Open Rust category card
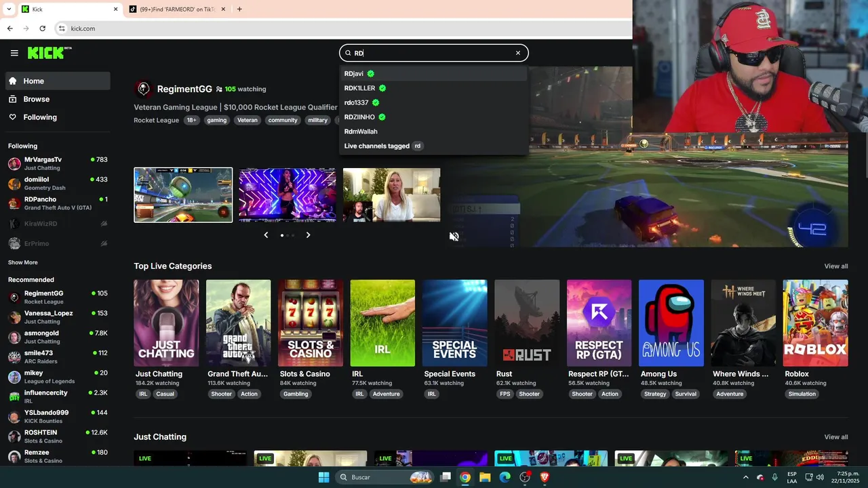The width and height of the screenshot is (868, 488). coord(527,323)
